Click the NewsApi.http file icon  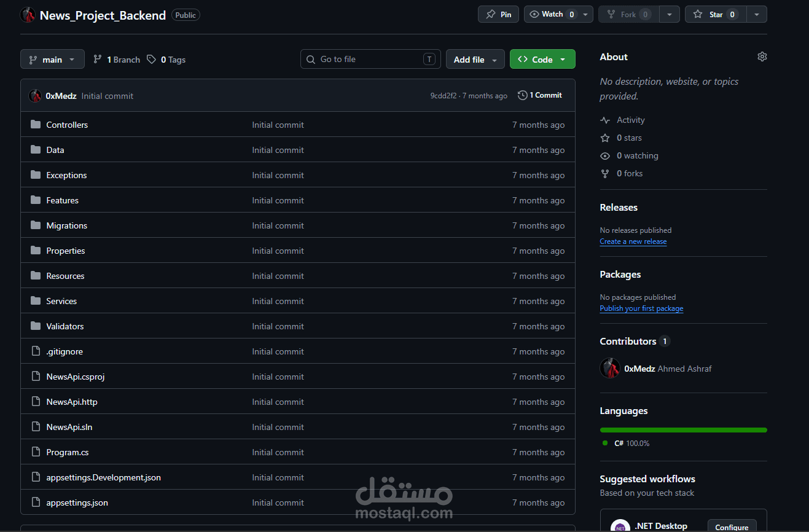point(36,402)
